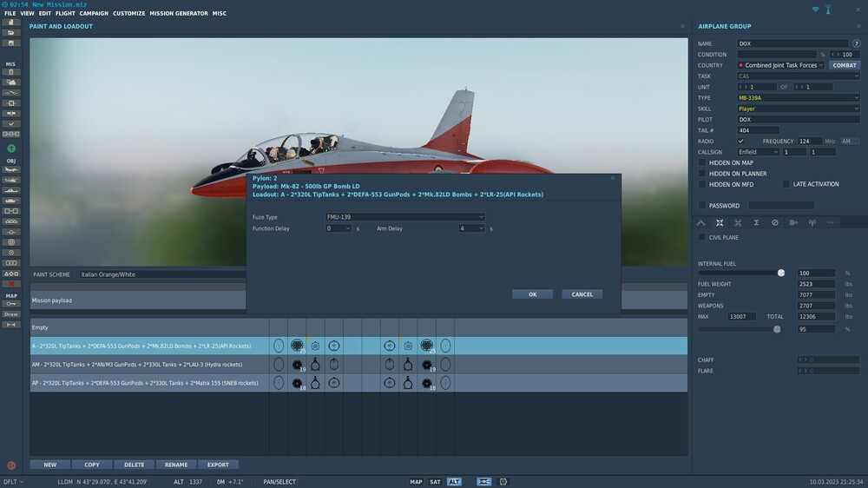Enable HIDDEN ON PLANNER checkbox

[702, 174]
